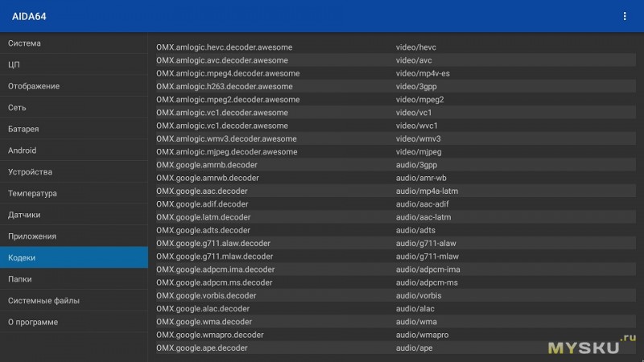Select the video/mjpeg value
The height and width of the screenshot is (362, 644).
point(419,152)
